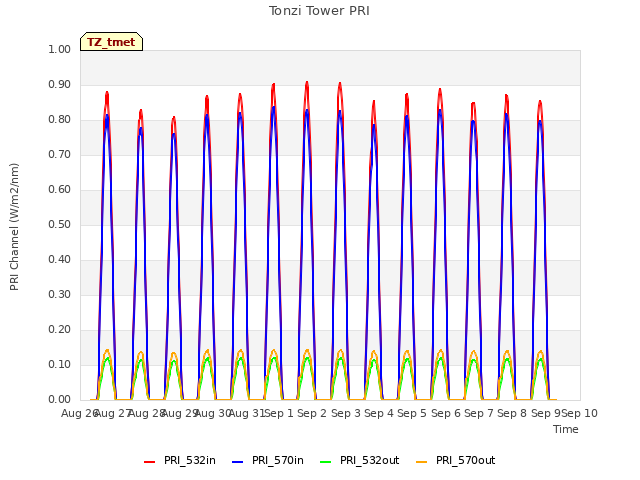Click the Sep 10 x-axis date label
The image size is (640, 480).
coord(580,413)
